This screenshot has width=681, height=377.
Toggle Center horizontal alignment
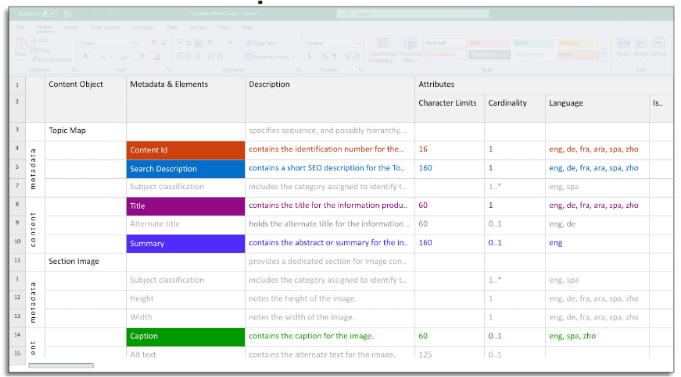pos(188,56)
